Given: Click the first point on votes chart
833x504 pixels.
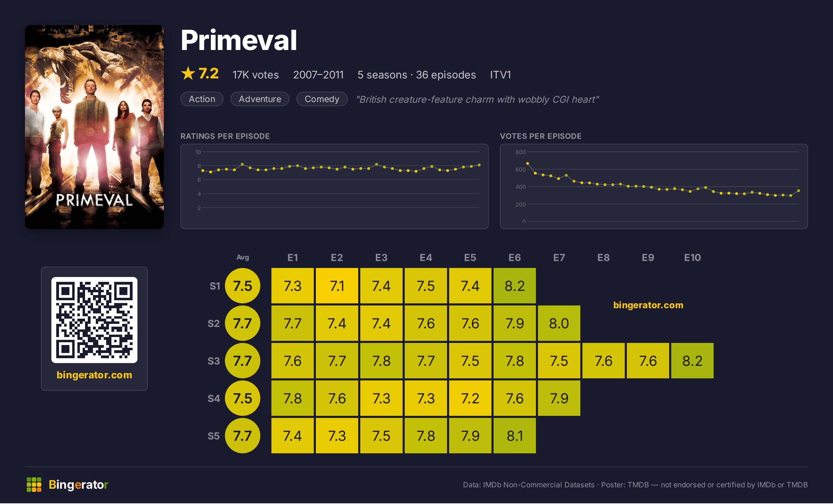Looking at the screenshot, I should coord(528,163).
